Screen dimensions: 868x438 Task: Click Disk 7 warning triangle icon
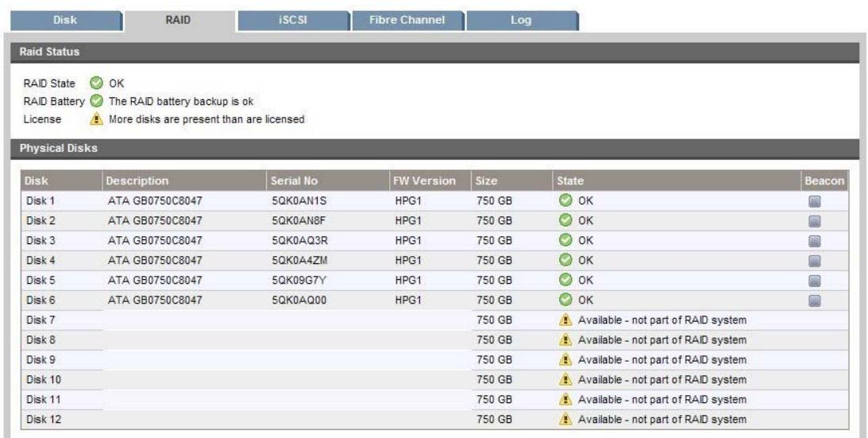pyautogui.click(x=565, y=320)
